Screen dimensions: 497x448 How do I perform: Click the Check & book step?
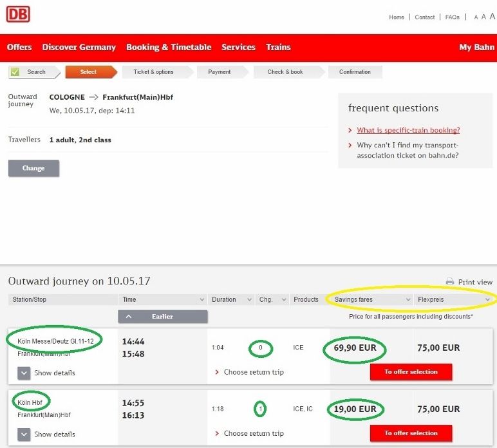tap(289, 72)
